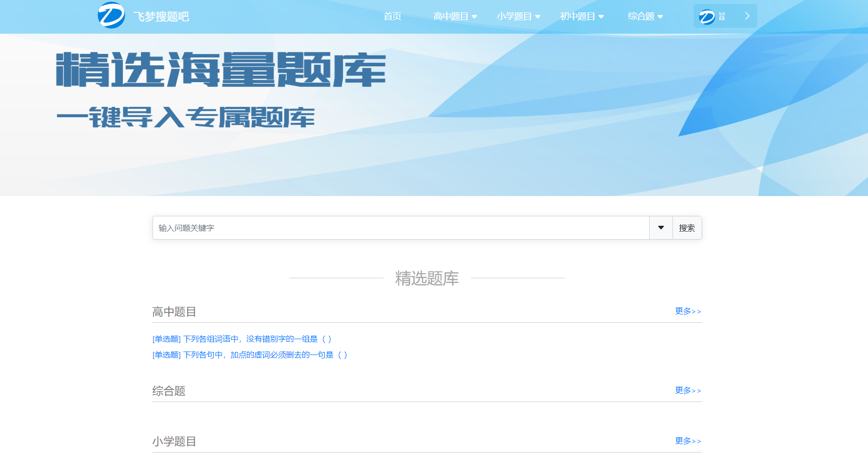Open the 初中题目 navigation dropdown

[x=581, y=16]
